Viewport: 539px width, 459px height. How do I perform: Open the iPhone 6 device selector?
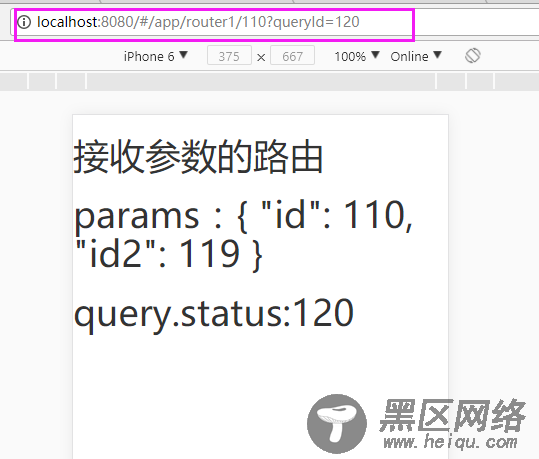pyautogui.click(x=155, y=56)
